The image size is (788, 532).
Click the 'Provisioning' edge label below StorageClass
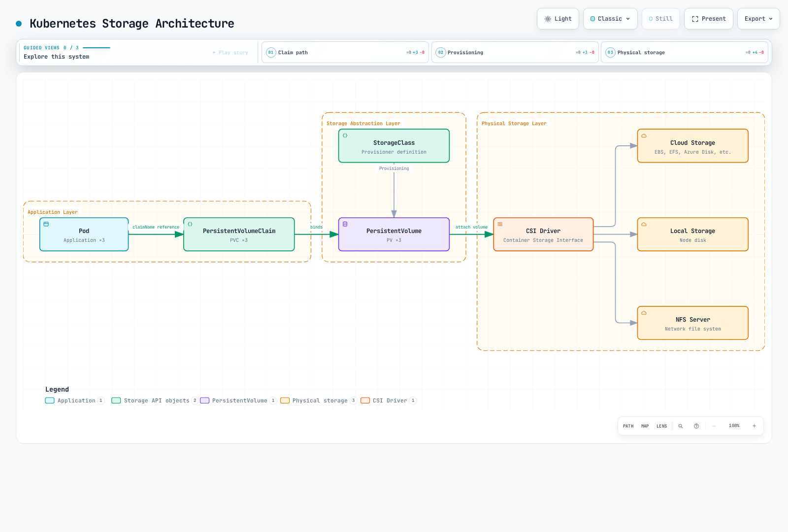(394, 168)
